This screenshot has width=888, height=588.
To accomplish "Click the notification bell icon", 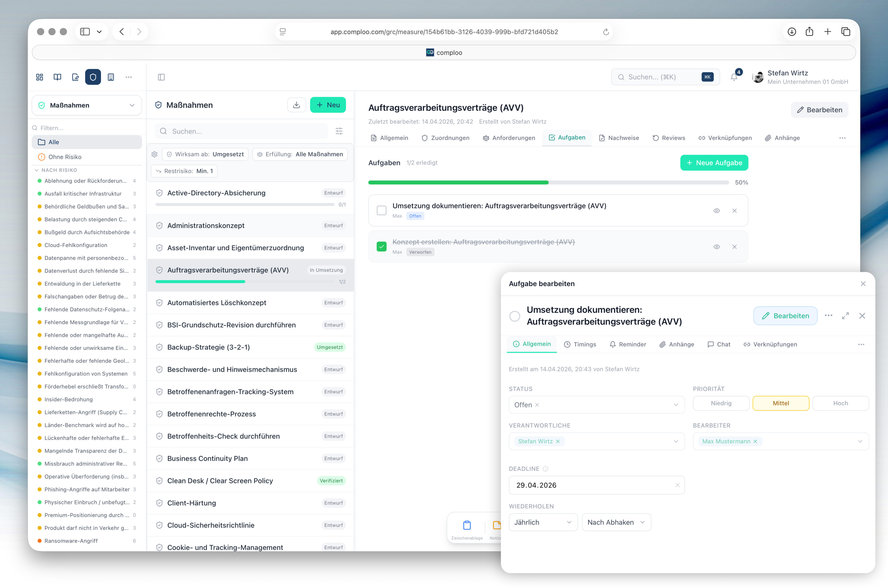I will [x=734, y=77].
